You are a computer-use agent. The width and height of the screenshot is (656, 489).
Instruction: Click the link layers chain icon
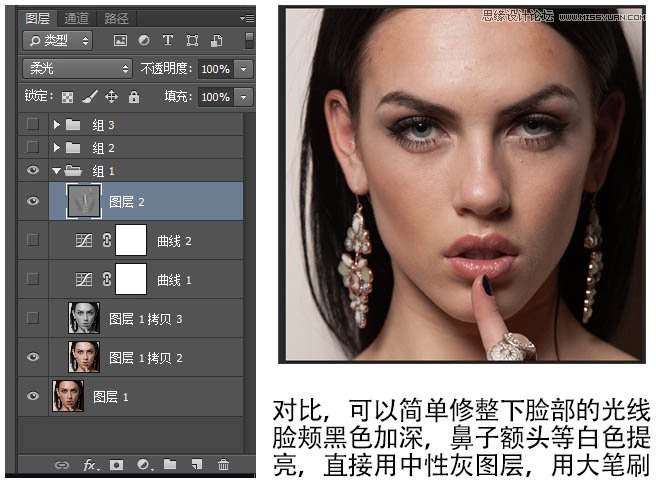62,465
